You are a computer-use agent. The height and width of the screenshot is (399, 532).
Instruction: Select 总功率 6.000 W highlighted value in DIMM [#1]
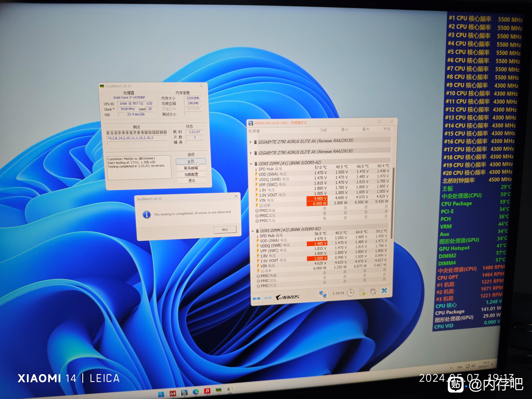click(x=317, y=204)
